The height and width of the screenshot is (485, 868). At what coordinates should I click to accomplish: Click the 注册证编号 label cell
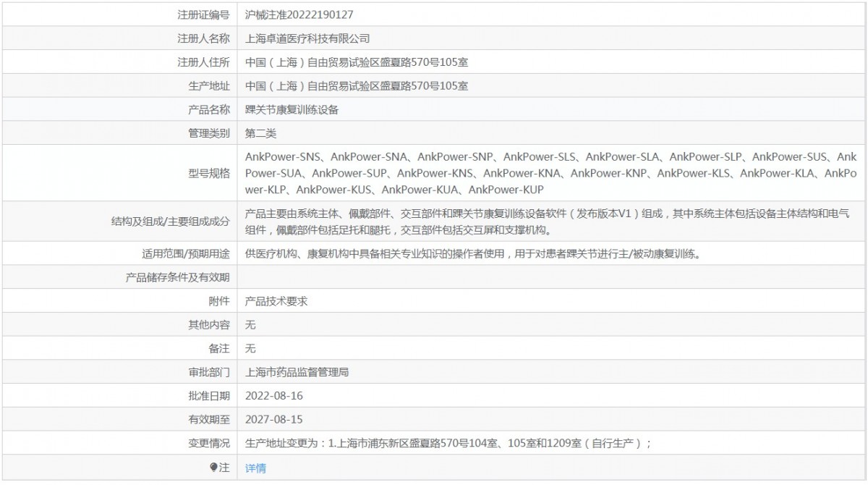[119, 14]
